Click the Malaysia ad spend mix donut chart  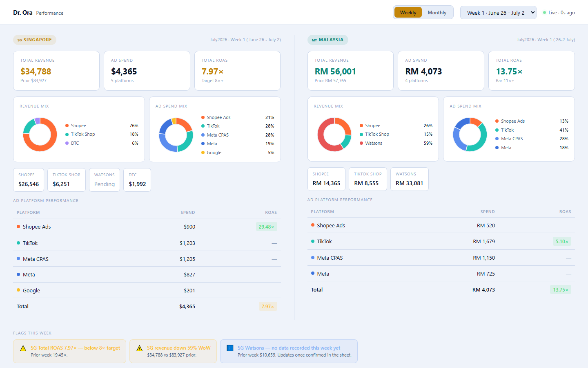(470, 135)
